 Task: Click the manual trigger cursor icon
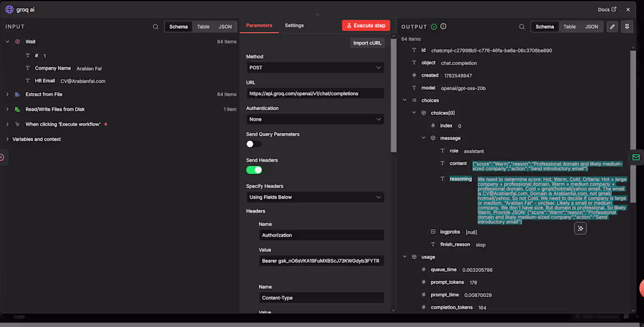tap(18, 124)
